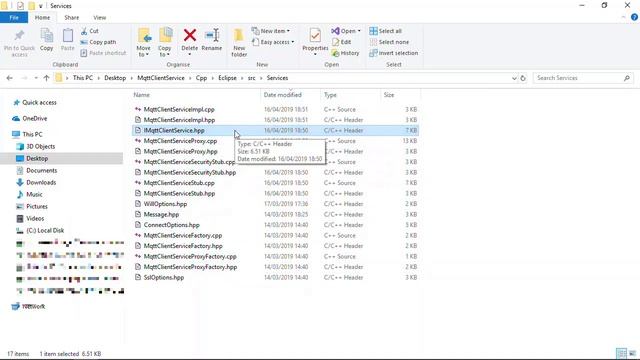Cut the selected file
The width and height of the screenshot is (640, 360).
[x=90, y=31]
